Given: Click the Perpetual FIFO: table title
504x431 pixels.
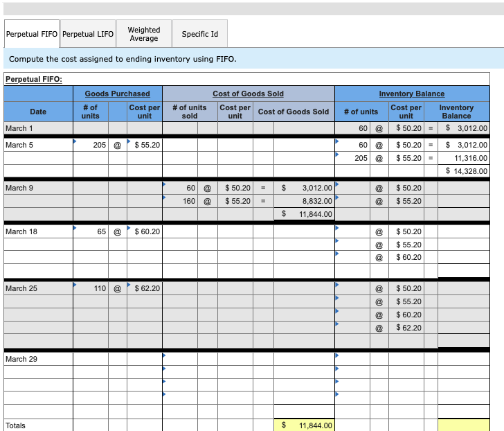Looking at the screenshot, I should tap(34, 79).
